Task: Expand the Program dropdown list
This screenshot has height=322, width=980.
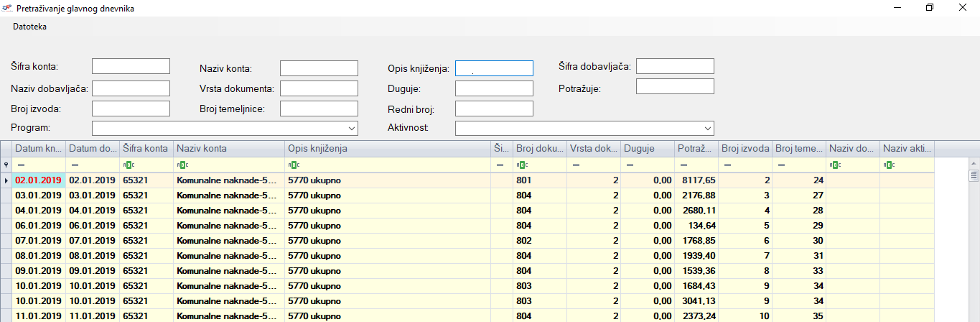Action: point(352,128)
